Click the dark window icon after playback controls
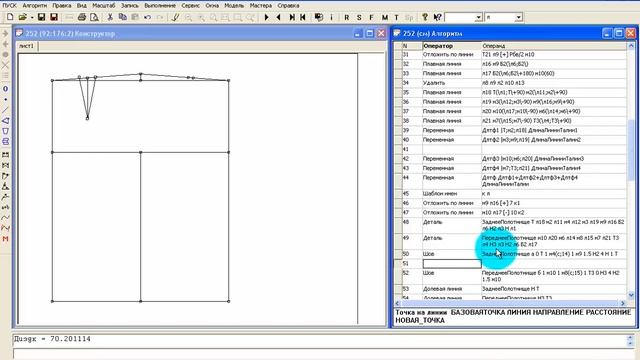Image resolution: width=640 pixels, height=360 pixels. pyautogui.click(x=319, y=17)
